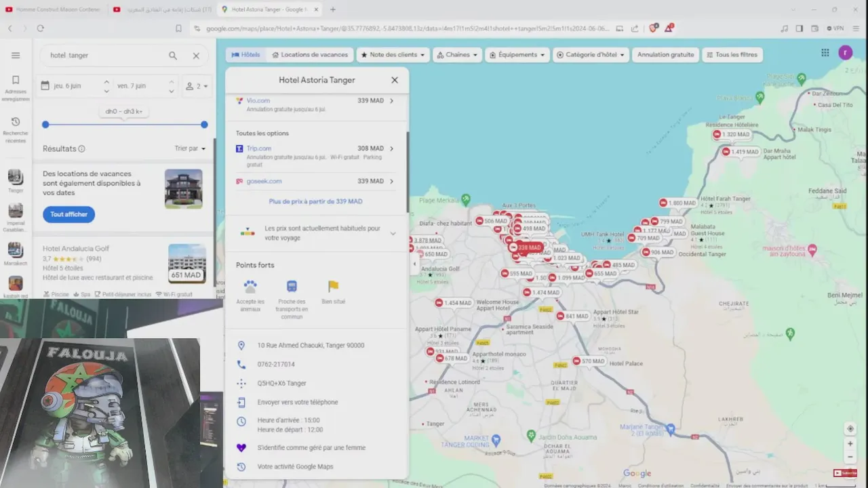Open the Équipements filter dropdown

point(517,55)
